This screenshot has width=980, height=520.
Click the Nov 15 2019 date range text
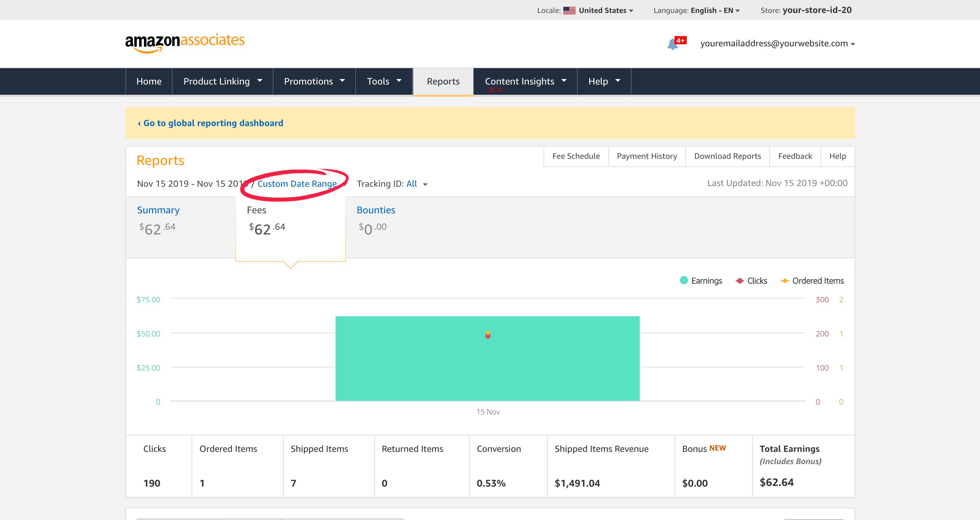coord(193,184)
